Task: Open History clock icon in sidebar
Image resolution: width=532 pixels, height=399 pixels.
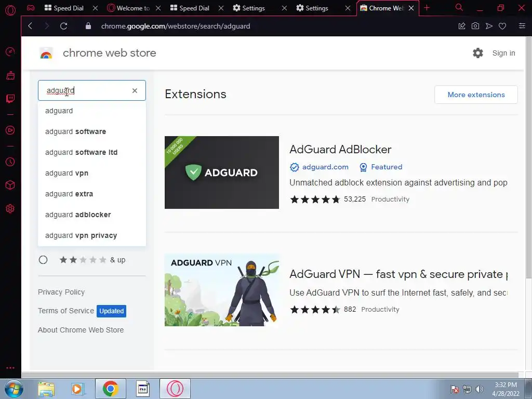Action: (x=10, y=162)
